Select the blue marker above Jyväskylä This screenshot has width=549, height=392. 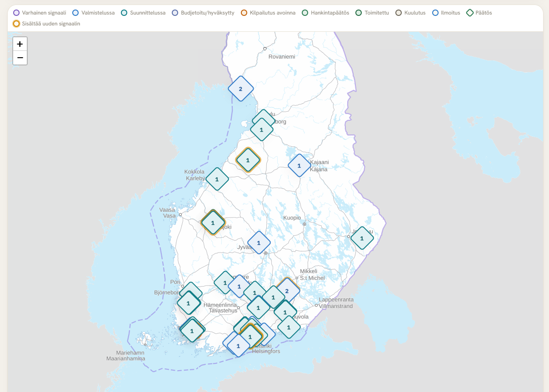[x=259, y=243]
